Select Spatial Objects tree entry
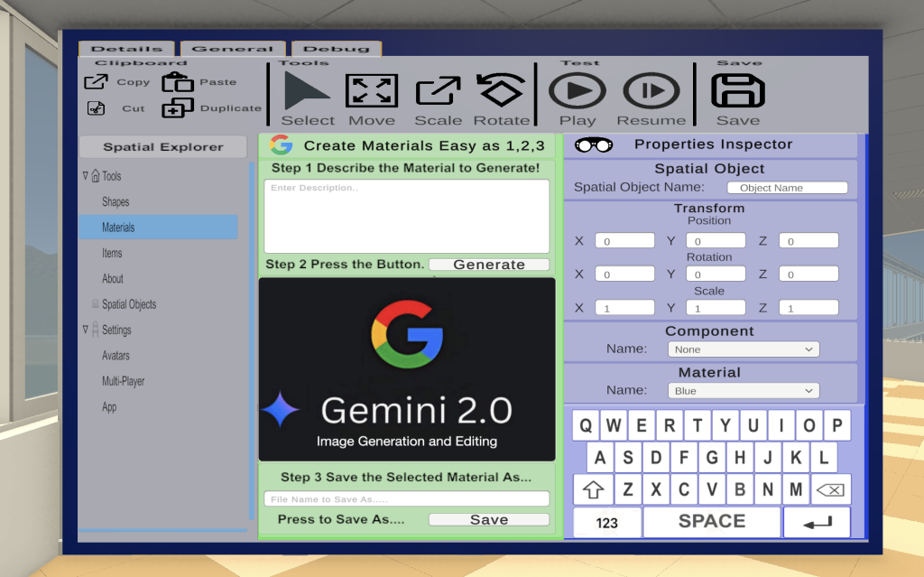Screen dimensions: 924x577 point(129,303)
